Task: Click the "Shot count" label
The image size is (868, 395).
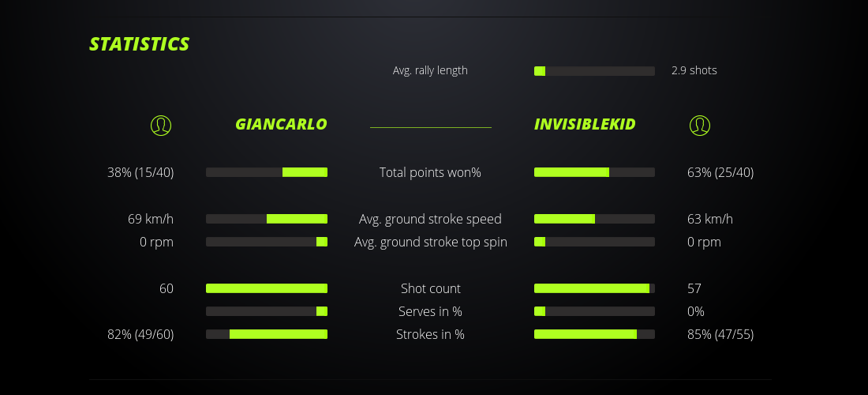Action: click(x=430, y=288)
